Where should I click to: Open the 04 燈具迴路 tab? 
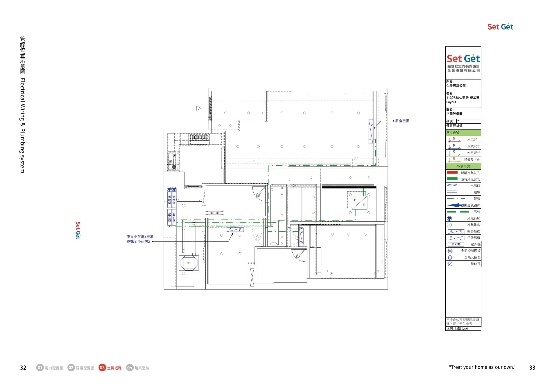click(x=138, y=368)
